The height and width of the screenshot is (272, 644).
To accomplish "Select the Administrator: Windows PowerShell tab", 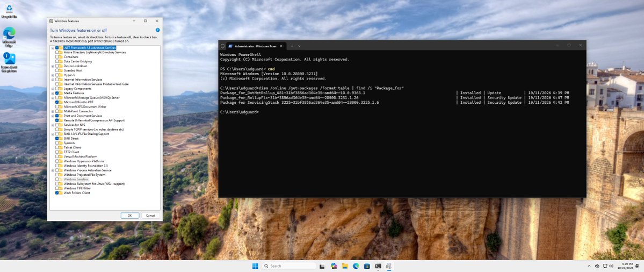I will [x=257, y=46].
